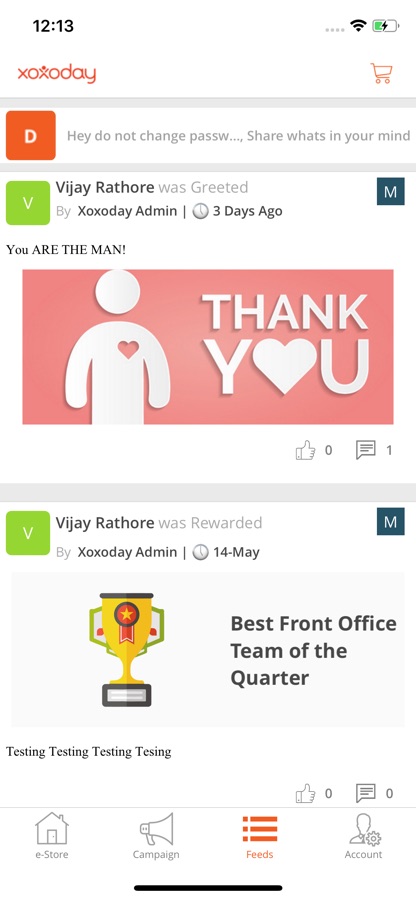Tap the xoxoday logo
Image resolution: width=416 pixels, height=900 pixels.
point(56,73)
